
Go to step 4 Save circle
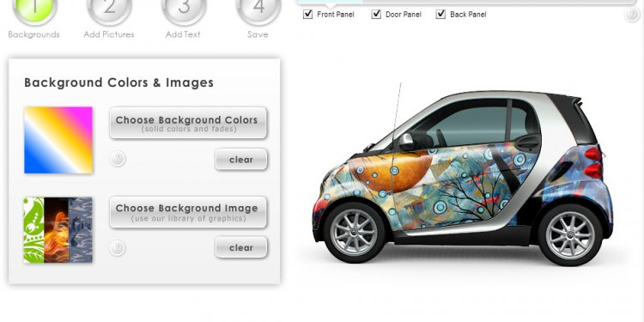(258, 9)
